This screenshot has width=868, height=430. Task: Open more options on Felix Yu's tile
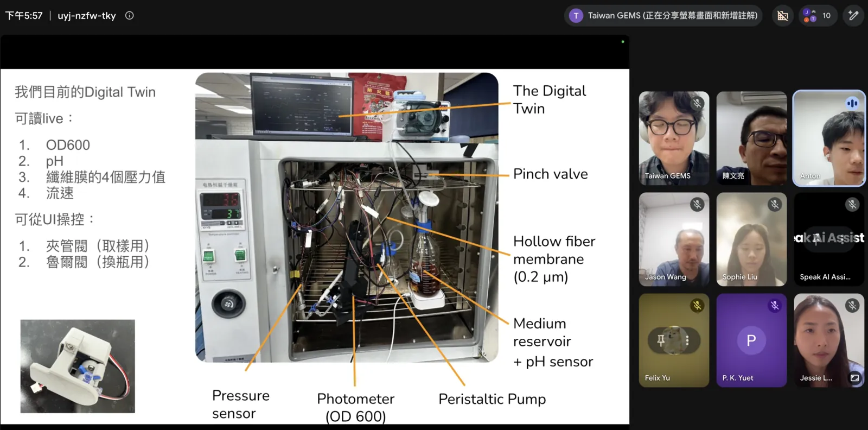[687, 340]
